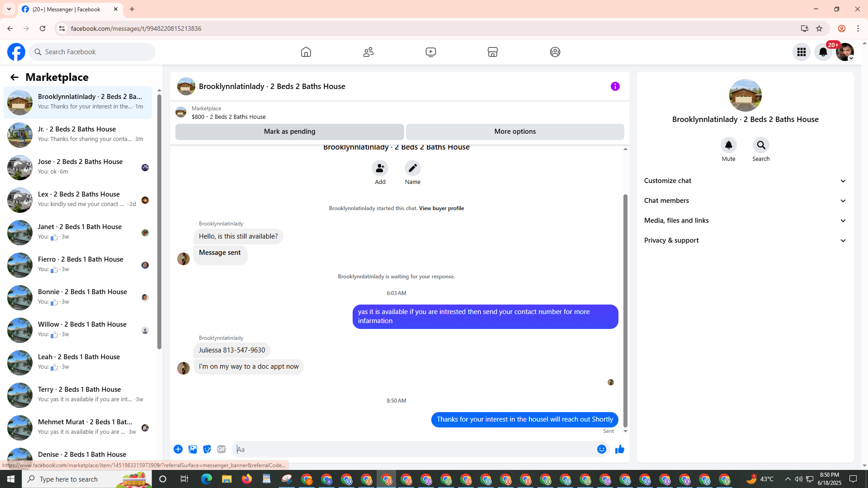
Task: Open File Explorer from taskbar
Action: (x=226, y=479)
